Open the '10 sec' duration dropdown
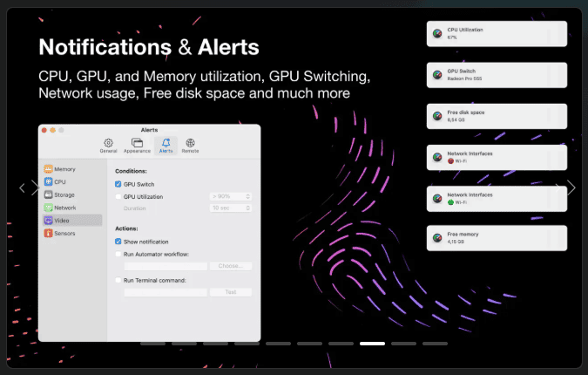The image size is (588, 375). (x=230, y=208)
